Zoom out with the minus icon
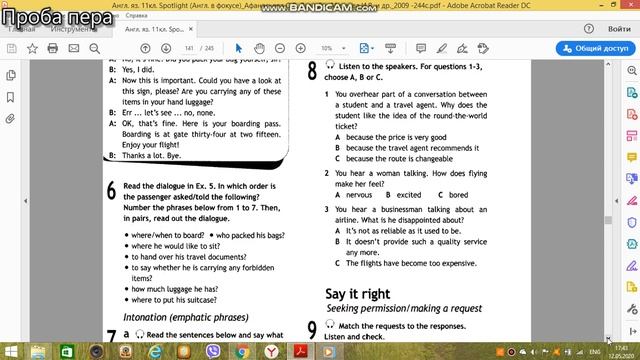This screenshot has height=360, width=640. [280, 49]
